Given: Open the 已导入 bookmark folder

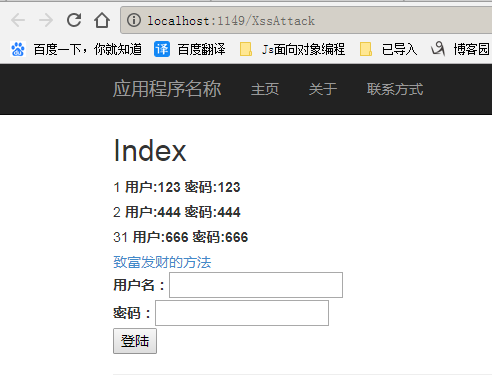Looking at the screenshot, I should pos(399,49).
